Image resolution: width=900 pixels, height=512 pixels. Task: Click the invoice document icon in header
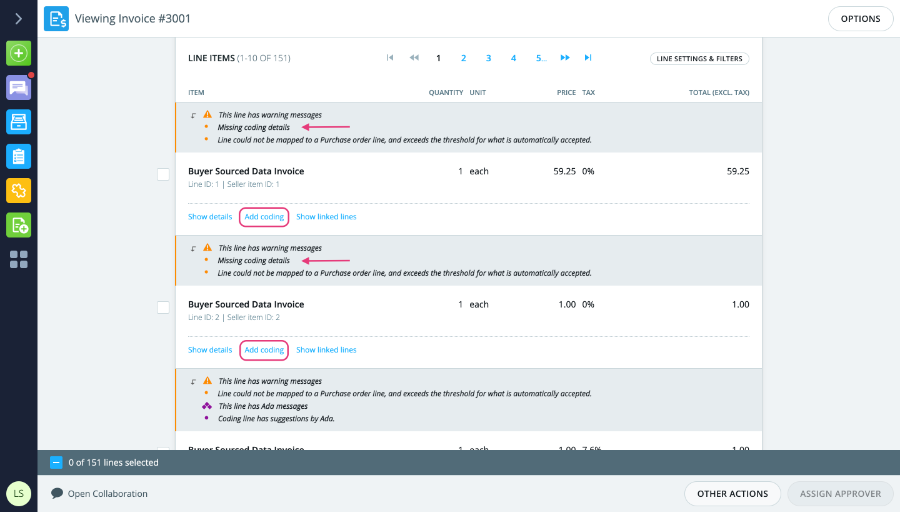click(56, 19)
